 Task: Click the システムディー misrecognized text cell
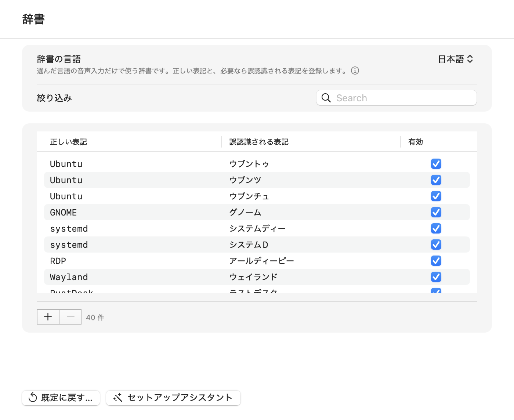(257, 228)
